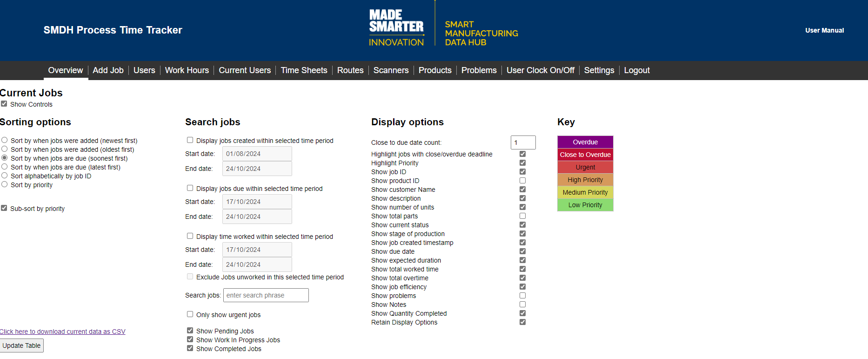Click the High Priority key swatch
This screenshot has width=868, height=359.
tap(585, 180)
